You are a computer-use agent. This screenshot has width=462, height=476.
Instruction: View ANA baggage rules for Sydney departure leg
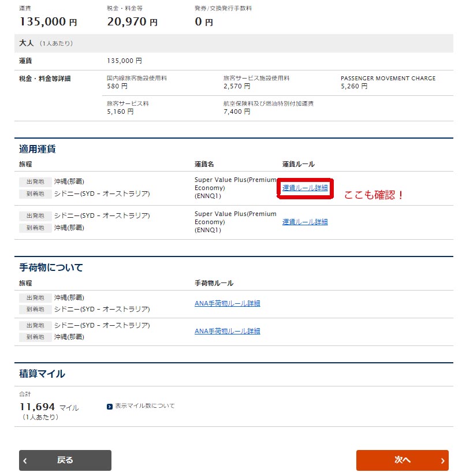pyautogui.click(x=227, y=331)
